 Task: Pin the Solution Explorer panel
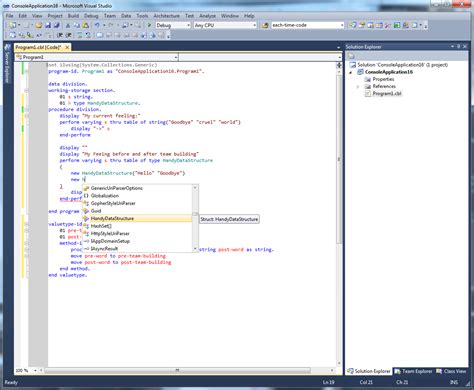tap(459, 47)
